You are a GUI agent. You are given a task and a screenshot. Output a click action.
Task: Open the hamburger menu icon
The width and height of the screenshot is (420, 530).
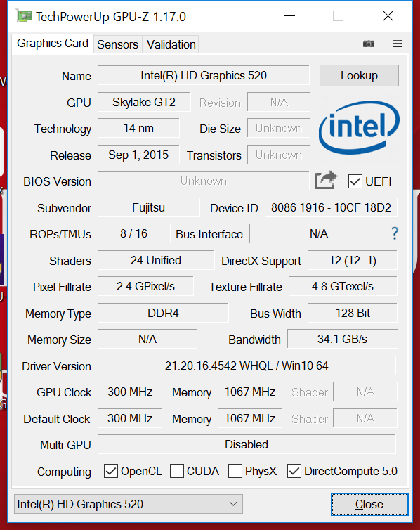point(397,44)
